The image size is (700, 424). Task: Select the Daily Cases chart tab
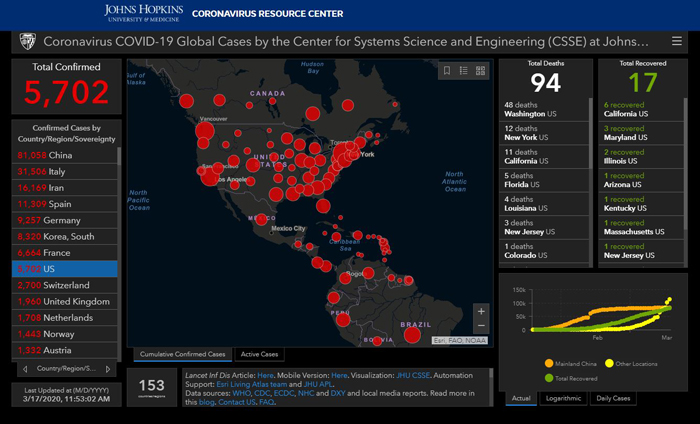[613, 398]
